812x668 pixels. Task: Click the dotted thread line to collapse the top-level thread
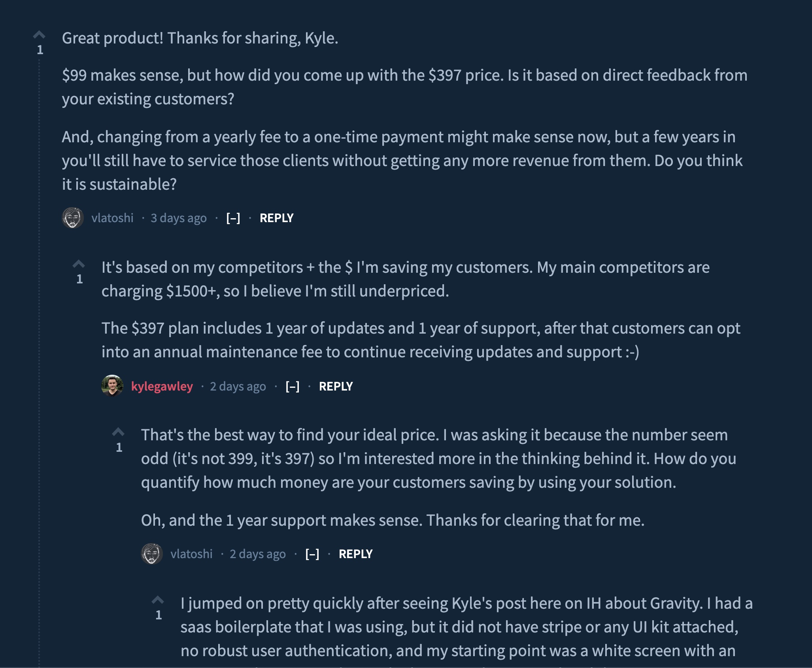point(39,356)
